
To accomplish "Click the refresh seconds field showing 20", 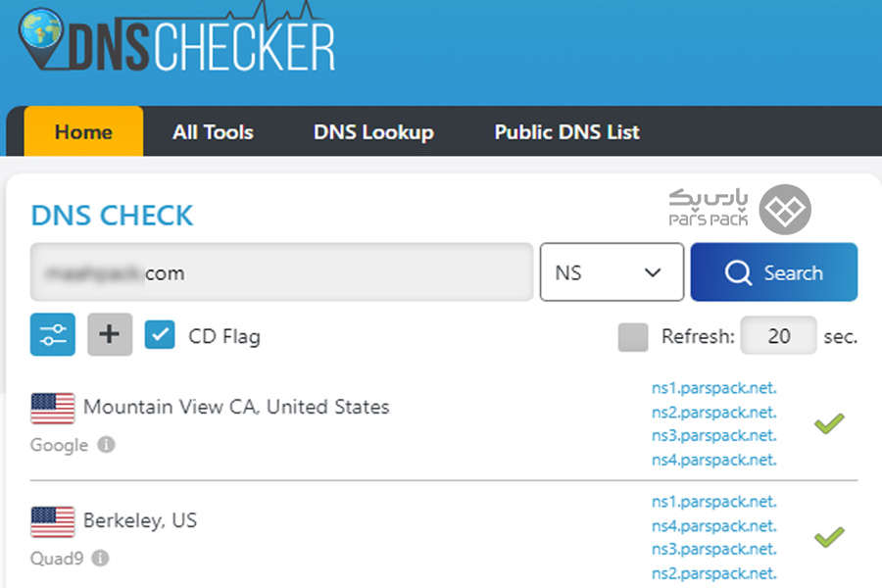I will click(x=778, y=336).
